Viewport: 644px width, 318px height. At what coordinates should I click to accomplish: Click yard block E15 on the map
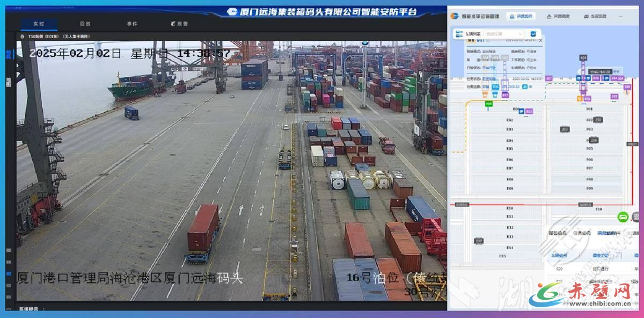[x=502, y=256]
